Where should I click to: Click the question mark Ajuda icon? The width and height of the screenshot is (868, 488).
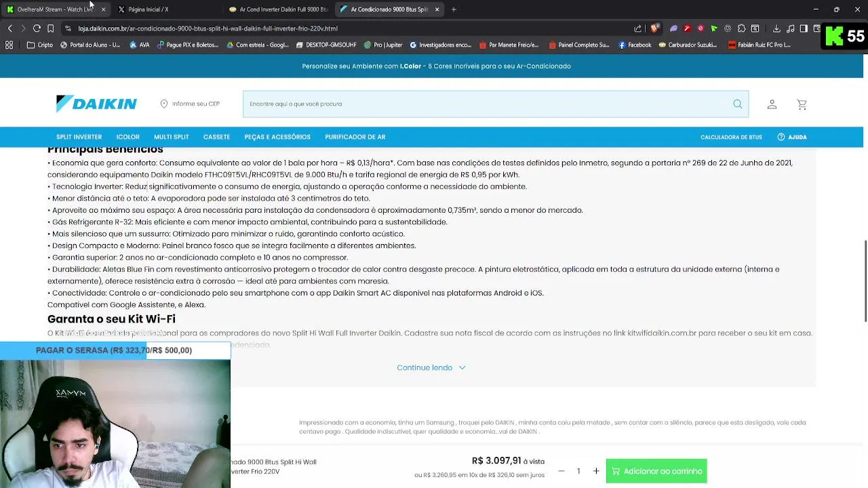(x=781, y=137)
